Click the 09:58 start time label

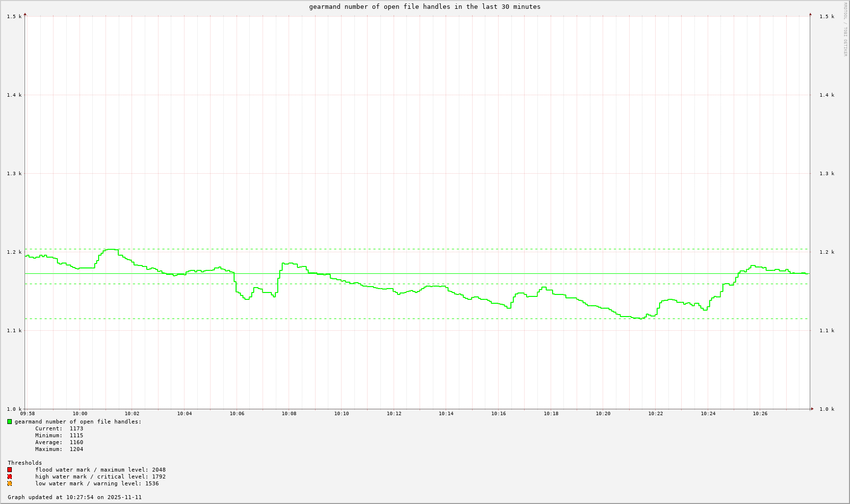point(27,414)
